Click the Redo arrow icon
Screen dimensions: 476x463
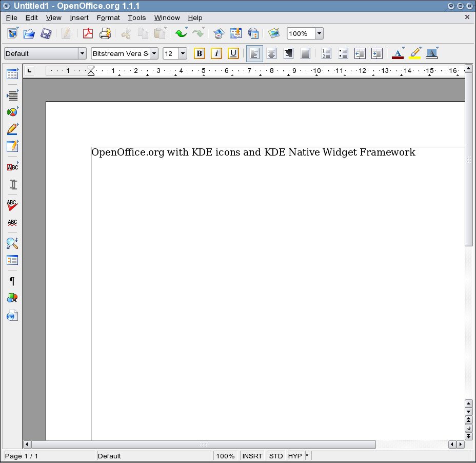tap(198, 33)
